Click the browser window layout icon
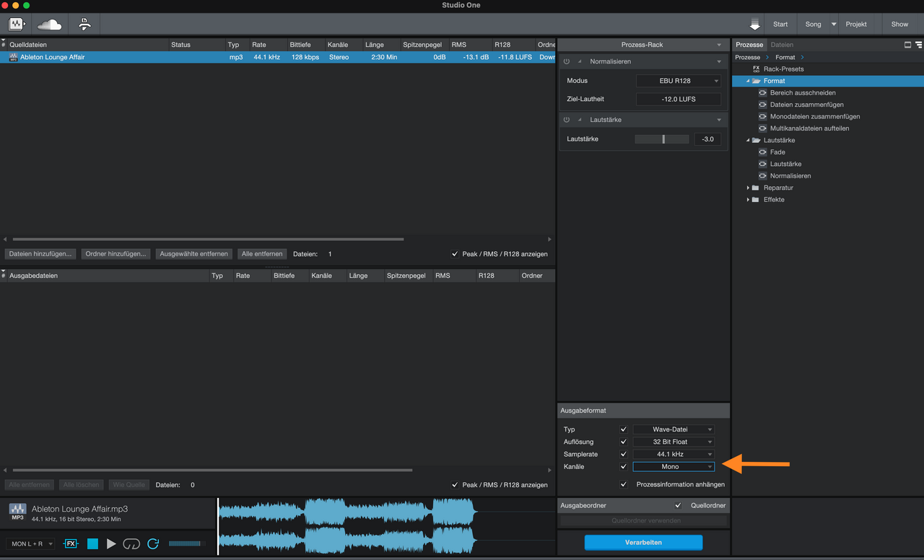The image size is (924, 560). [x=907, y=45]
